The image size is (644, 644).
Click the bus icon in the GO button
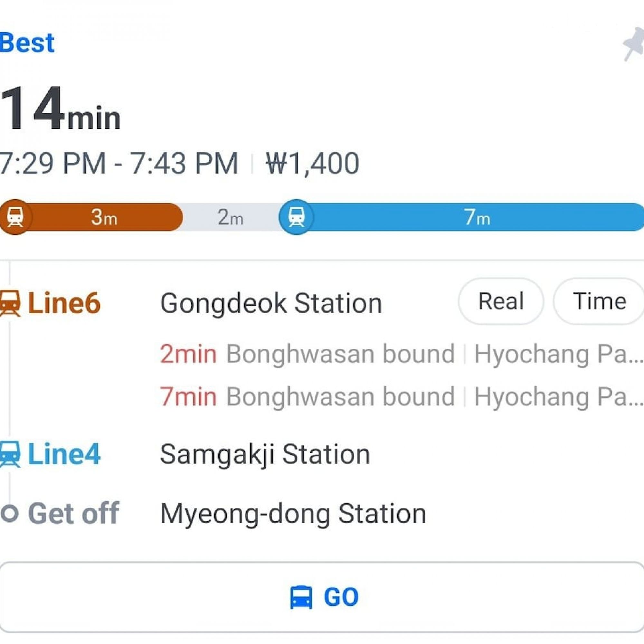click(x=301, y=597)
